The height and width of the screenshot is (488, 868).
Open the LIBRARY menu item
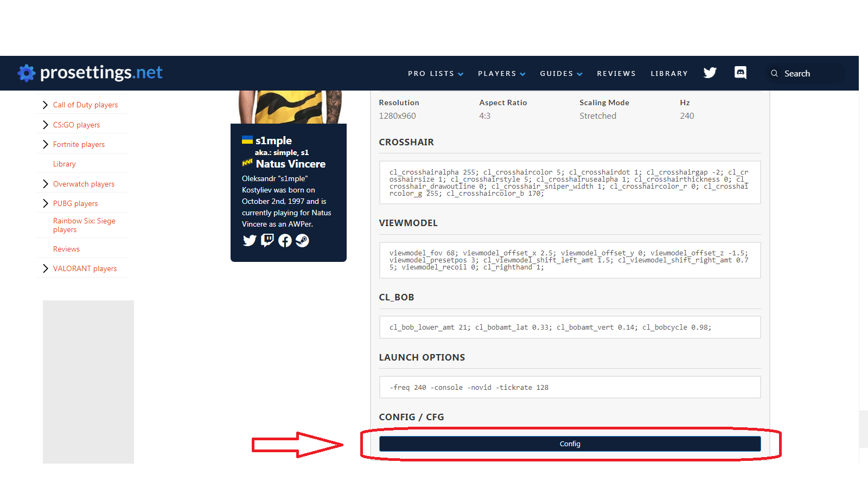[x=669, y=74]
